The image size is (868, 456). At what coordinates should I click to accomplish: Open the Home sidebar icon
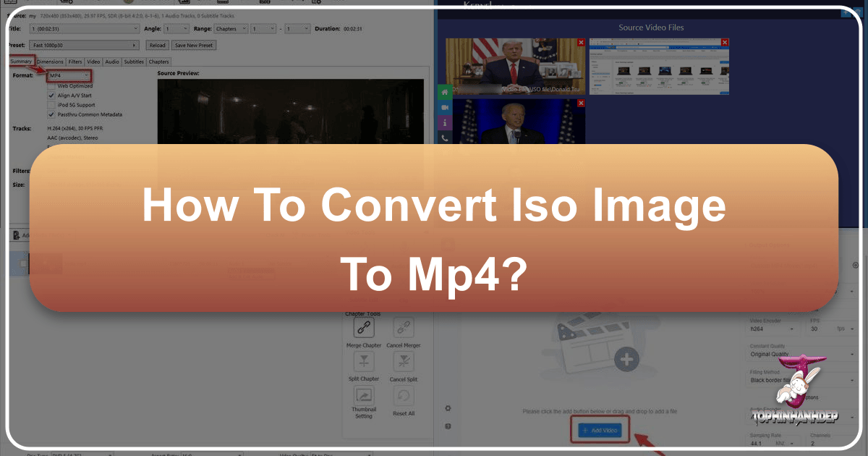pos(444,92)
